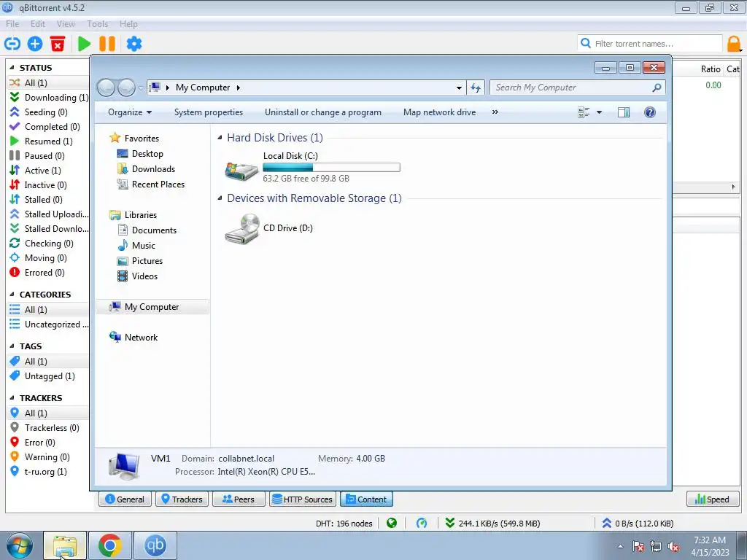Open Chrome from the taskbar
The height and width of the screenshot is (560, 747).
click(x=110, y=545)
